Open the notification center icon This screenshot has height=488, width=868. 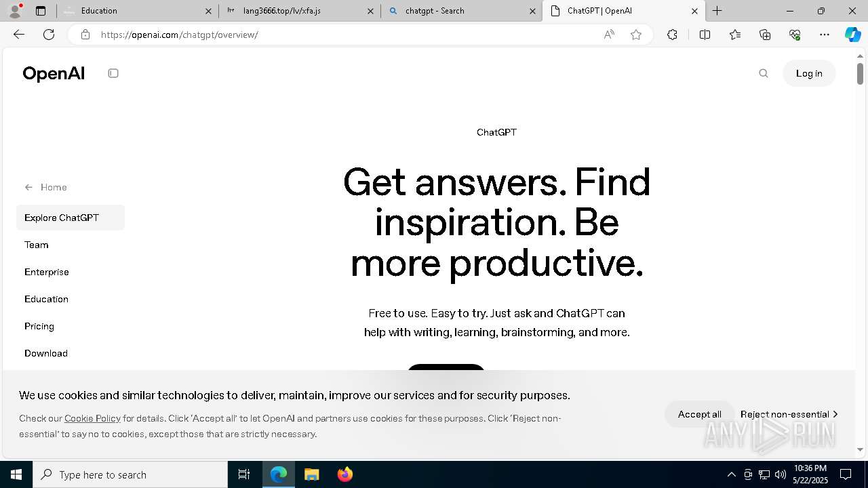tap(846, 474)
